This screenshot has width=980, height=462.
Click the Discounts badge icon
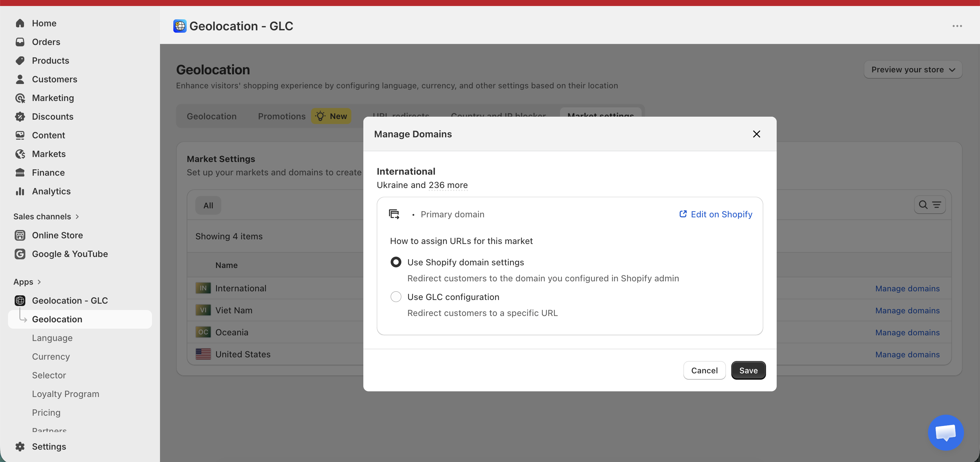(20, 116)
